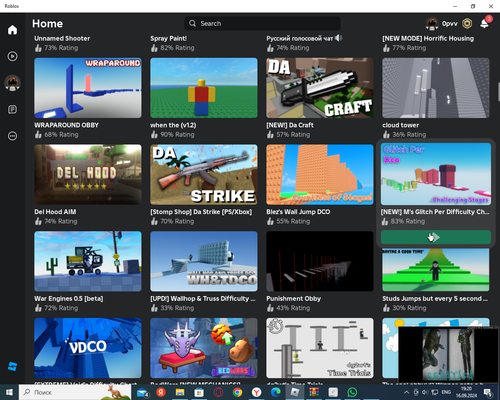The width and height of the screenshot is (500, 400).
Task: Click the blue Roblox Studio icon in sidebar
Action: click(12, 366)
